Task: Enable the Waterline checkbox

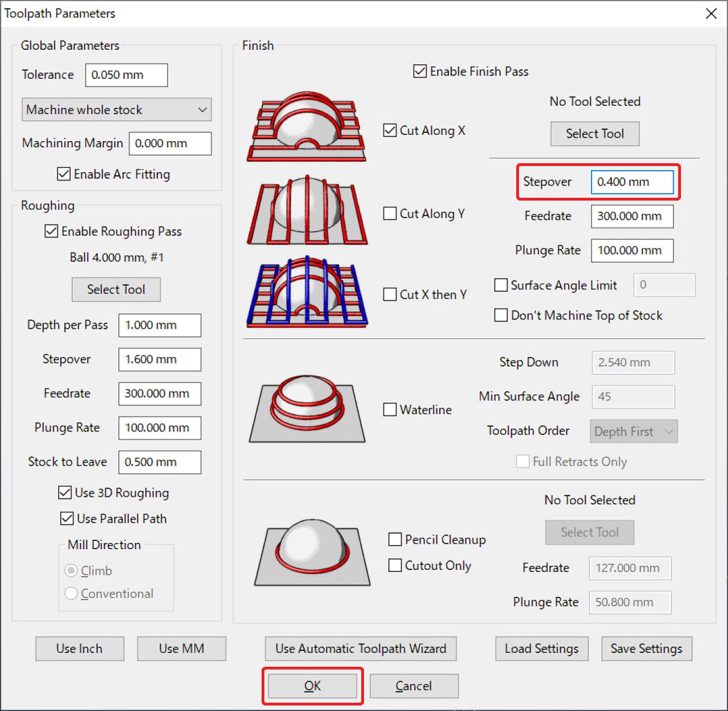Action: pyautogui.click(x=390, y=410)
